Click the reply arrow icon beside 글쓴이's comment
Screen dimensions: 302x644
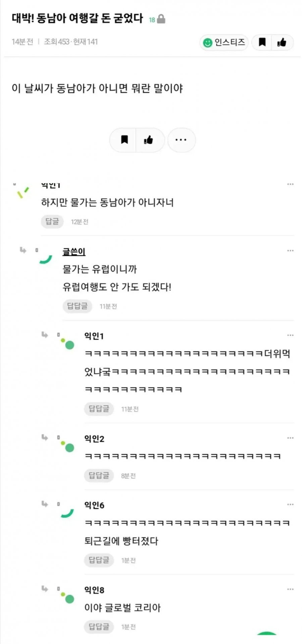point(23,250)
